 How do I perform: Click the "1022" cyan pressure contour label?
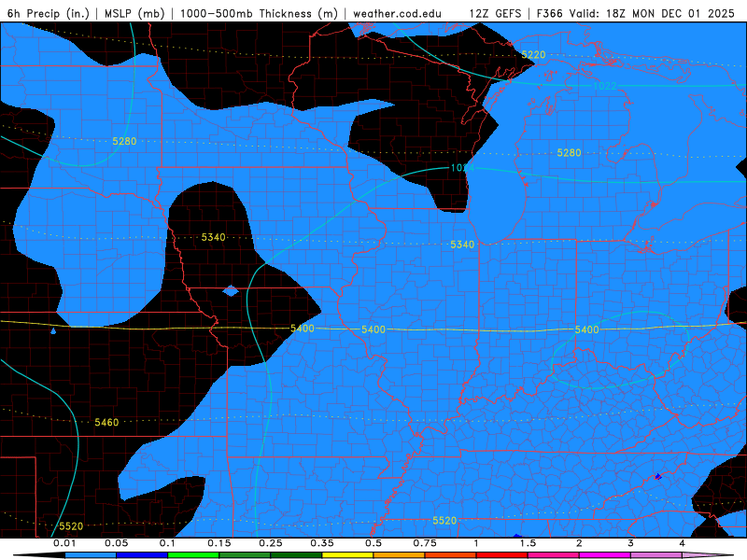pyautogui.click(x=604, y=86)
